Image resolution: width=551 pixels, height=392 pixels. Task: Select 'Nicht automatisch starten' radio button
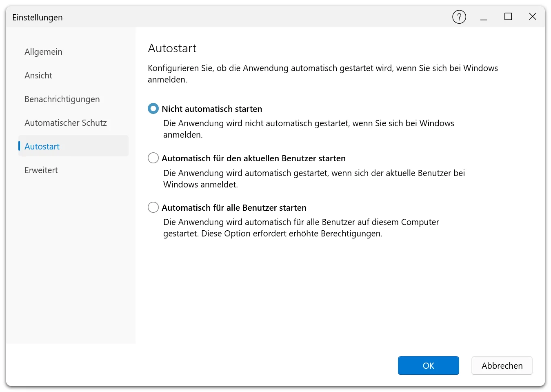pyautogui.click(x=153, y=109)
